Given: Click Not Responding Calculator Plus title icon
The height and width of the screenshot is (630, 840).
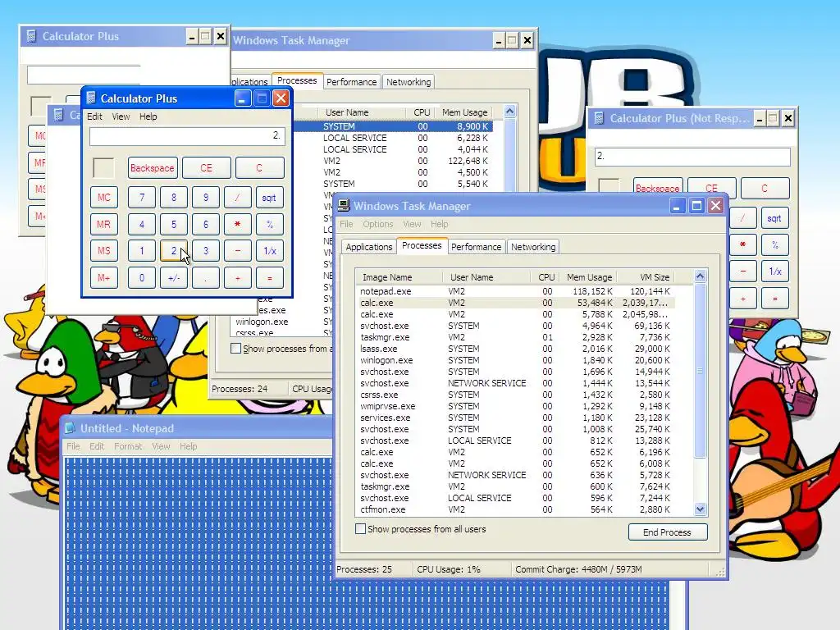Looking at the screenshot, I should tap(599, 118).
